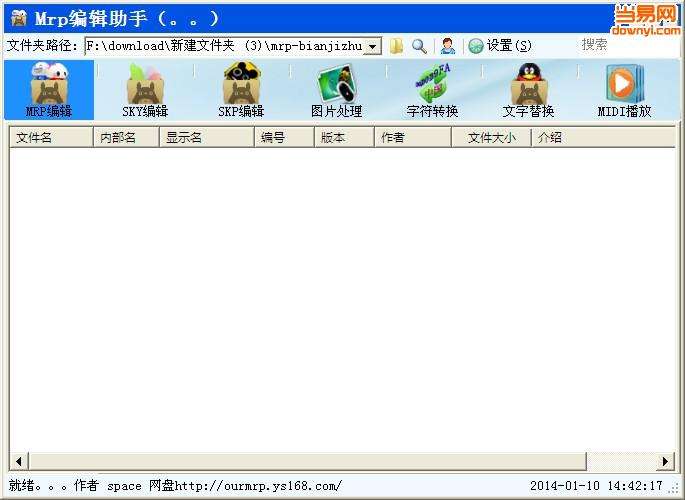The image size is (685, 500).
Task: Click the user avatar icon
Action: (448, 46)
